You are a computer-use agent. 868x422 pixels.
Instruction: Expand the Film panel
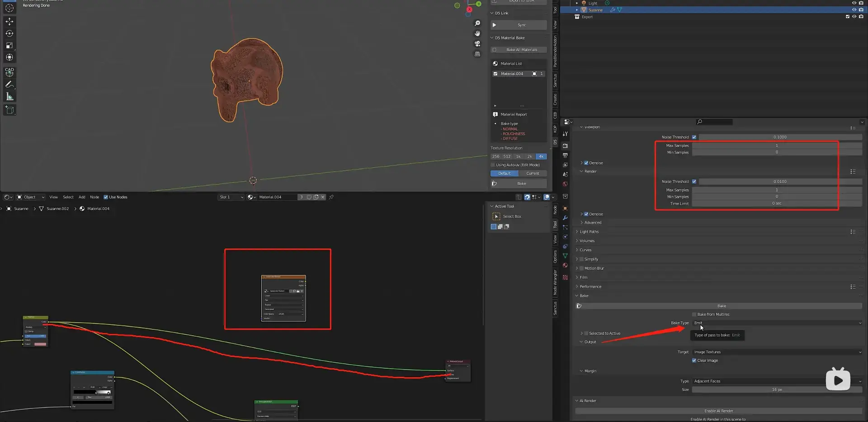click(583, 277)
